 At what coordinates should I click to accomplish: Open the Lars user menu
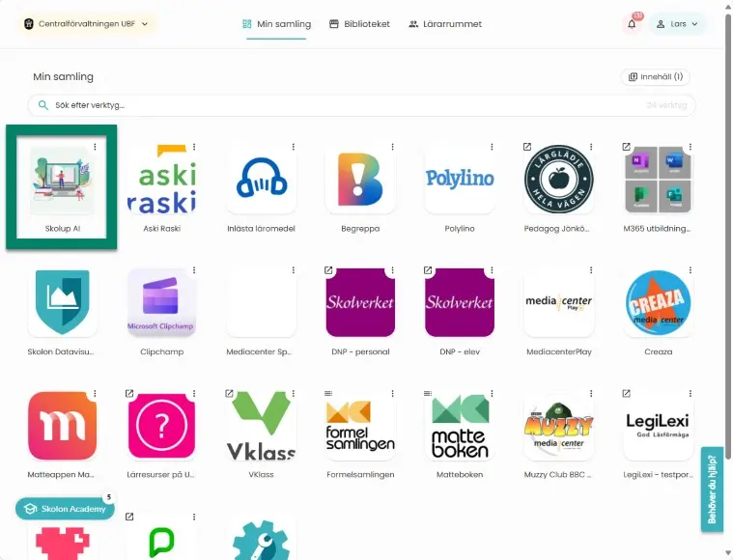[677, 24]
